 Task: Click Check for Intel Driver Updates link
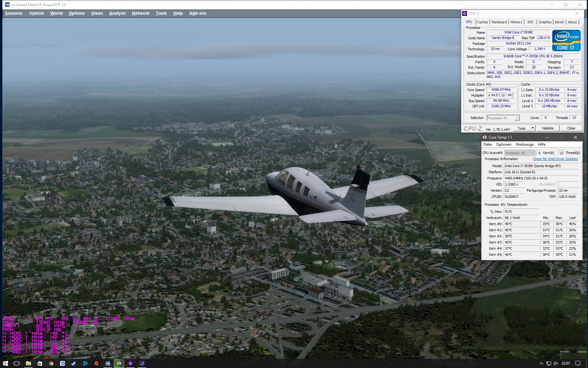555,159
